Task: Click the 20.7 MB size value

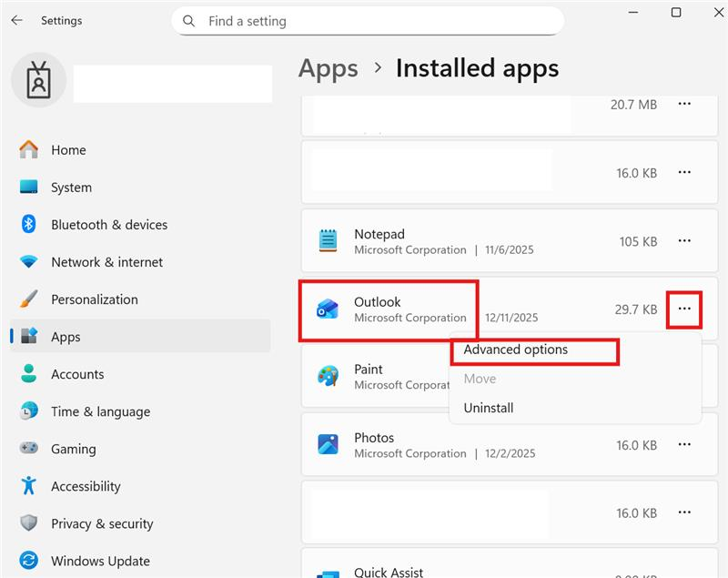Action: 633,105
